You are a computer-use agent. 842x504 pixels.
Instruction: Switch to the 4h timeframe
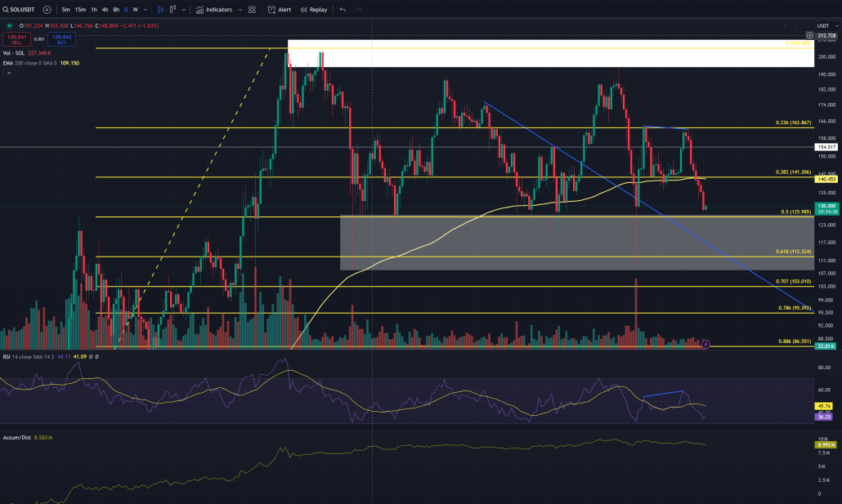point(105,10)
